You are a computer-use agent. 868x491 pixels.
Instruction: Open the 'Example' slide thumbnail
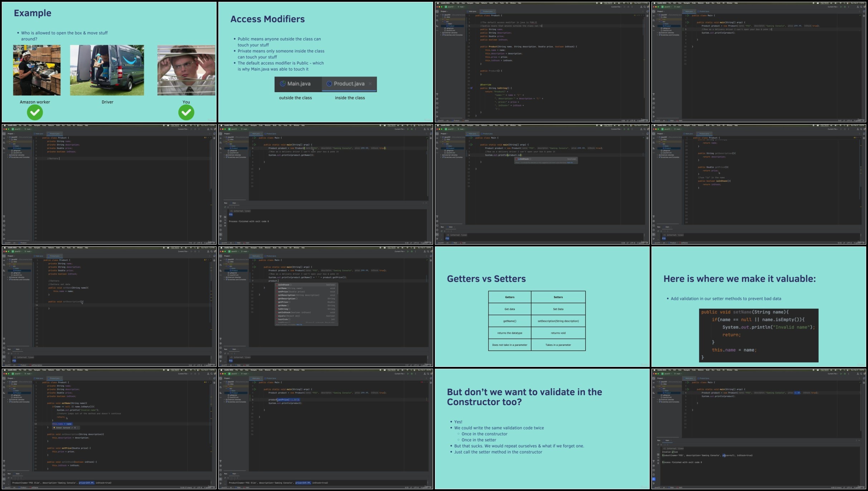(109, 62)
